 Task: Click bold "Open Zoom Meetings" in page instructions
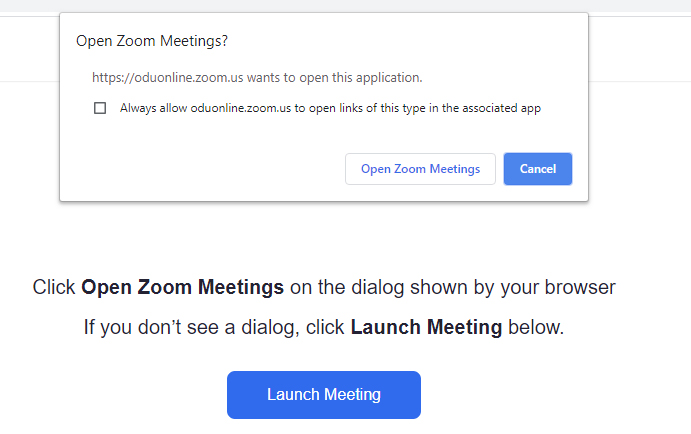pyautogui.click(x=183, y=288)
